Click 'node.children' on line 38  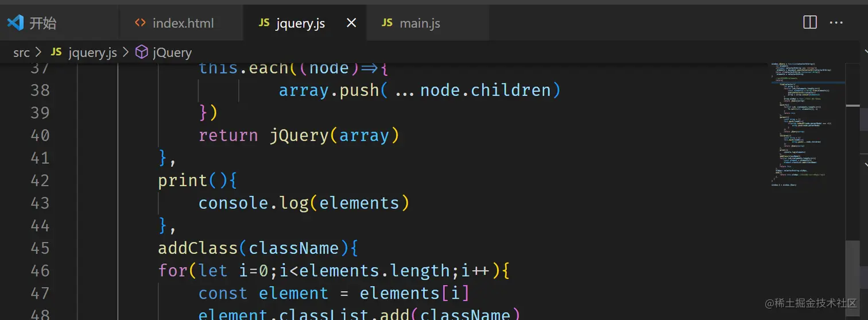485,90
